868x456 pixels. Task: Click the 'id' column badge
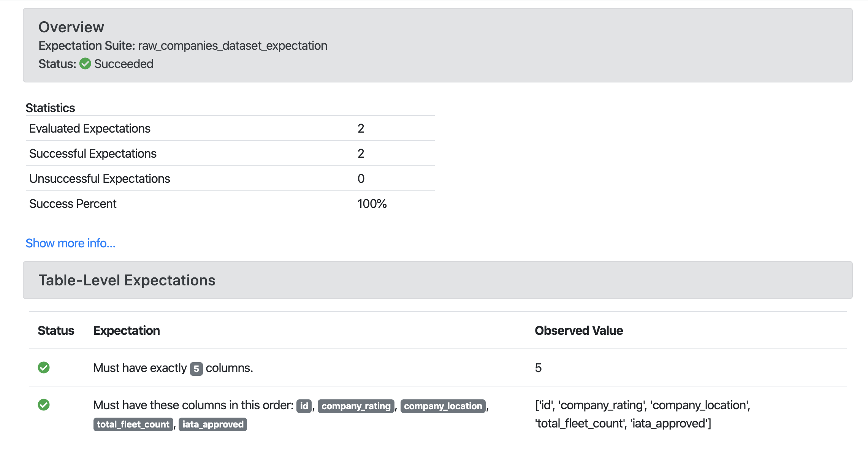[x=304, y=406]
